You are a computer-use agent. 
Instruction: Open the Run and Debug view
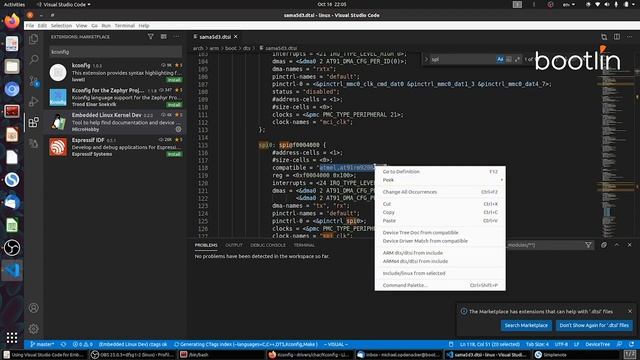(34, 101)
